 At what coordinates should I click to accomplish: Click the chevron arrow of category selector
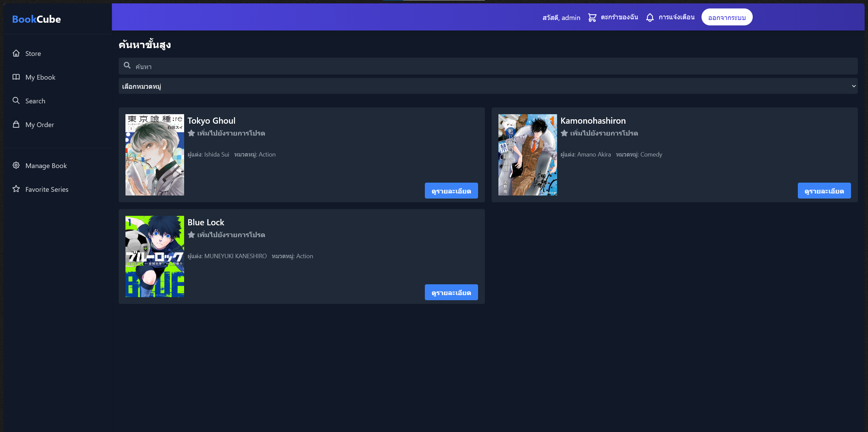[854, 86]
